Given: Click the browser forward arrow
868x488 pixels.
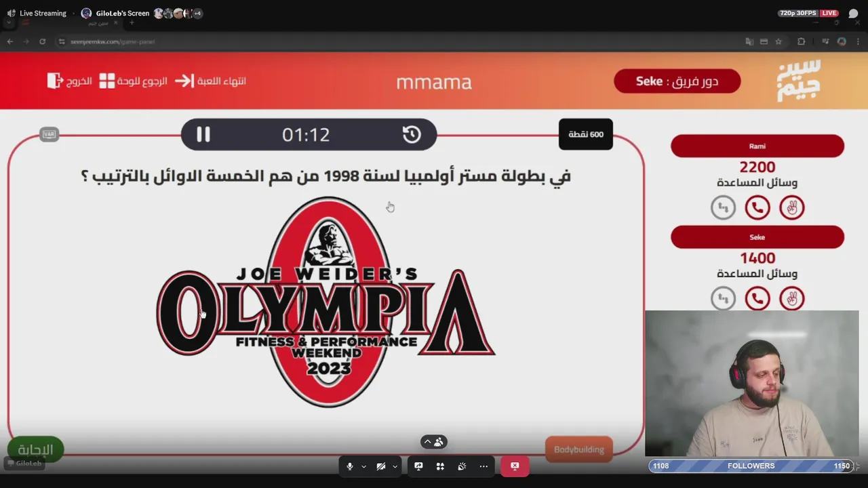Looking at the screenshot, I should point(26,41).
